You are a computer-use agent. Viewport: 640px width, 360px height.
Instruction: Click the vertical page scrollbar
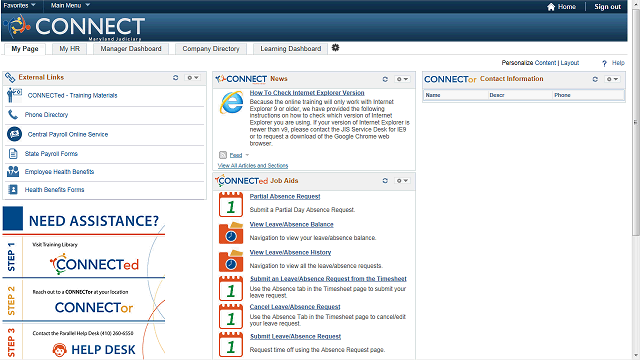(x=636, y=122)
